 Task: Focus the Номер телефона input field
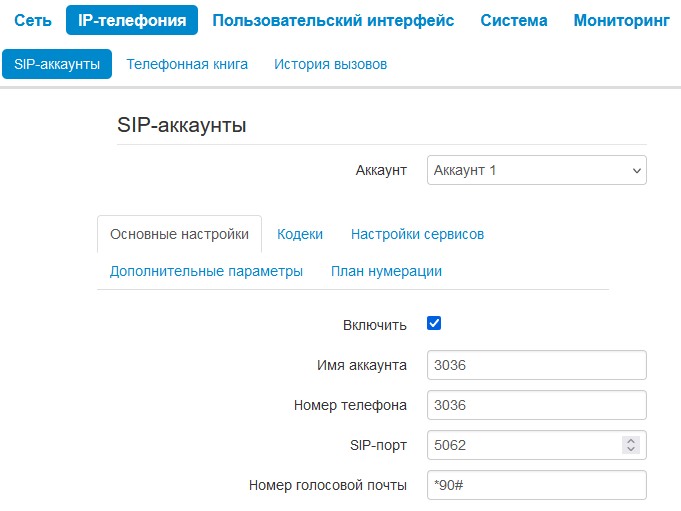coord(536,405)
